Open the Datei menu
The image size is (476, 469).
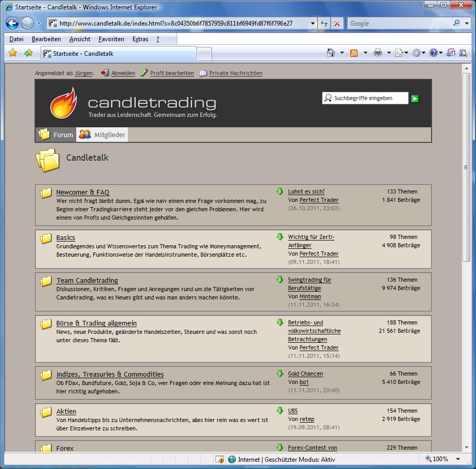(16, 39)
